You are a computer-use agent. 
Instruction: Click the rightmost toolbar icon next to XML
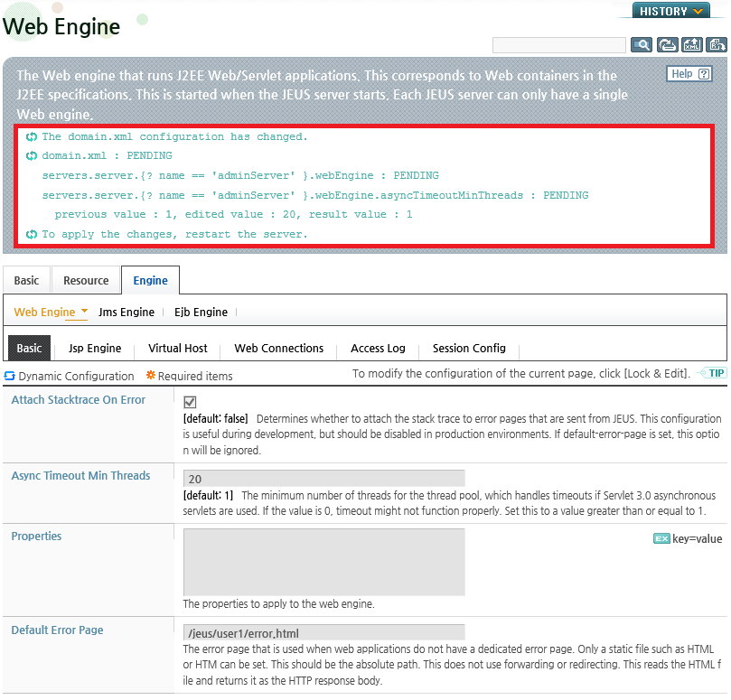point(716,45)
